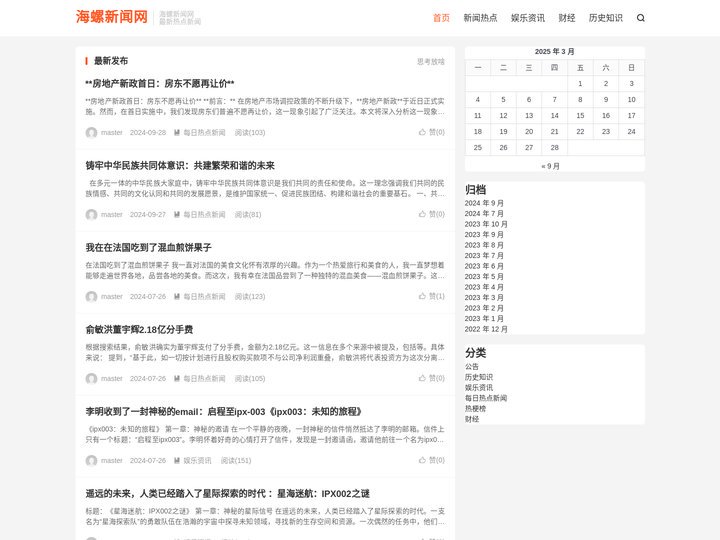Click master author on 铸牢中华民族 post

coord(112,214)
